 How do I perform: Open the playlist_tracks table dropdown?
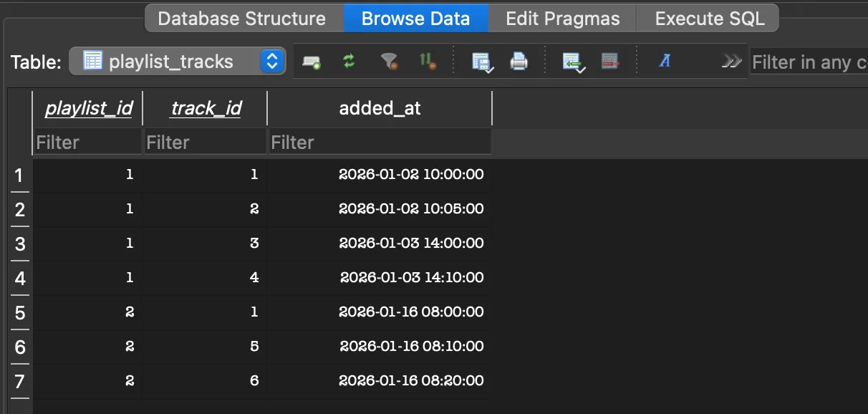pos(177,62)
